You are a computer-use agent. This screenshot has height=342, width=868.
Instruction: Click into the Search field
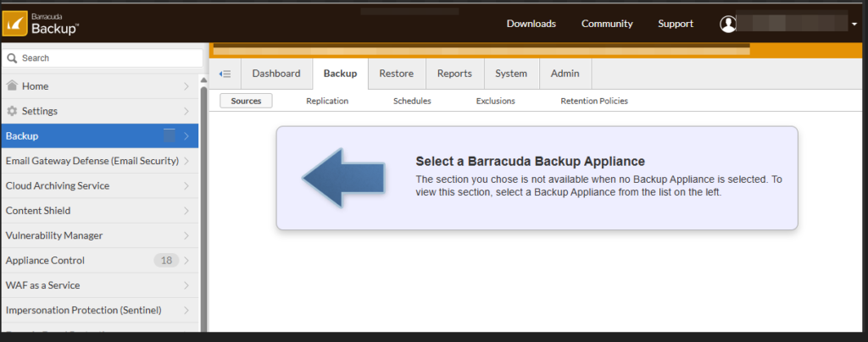coord(103,58)
